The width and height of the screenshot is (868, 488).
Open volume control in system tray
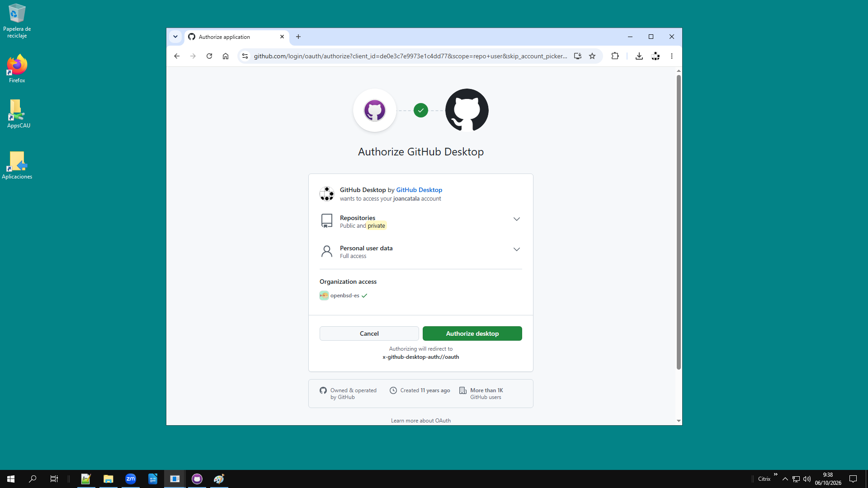click(x=807, y=479)
